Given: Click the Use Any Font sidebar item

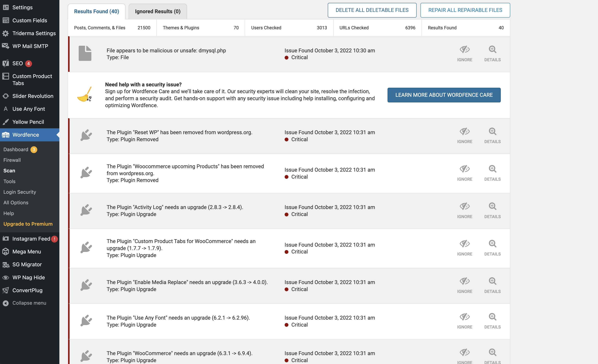Looking at the screenshot, I should [30, 109].
